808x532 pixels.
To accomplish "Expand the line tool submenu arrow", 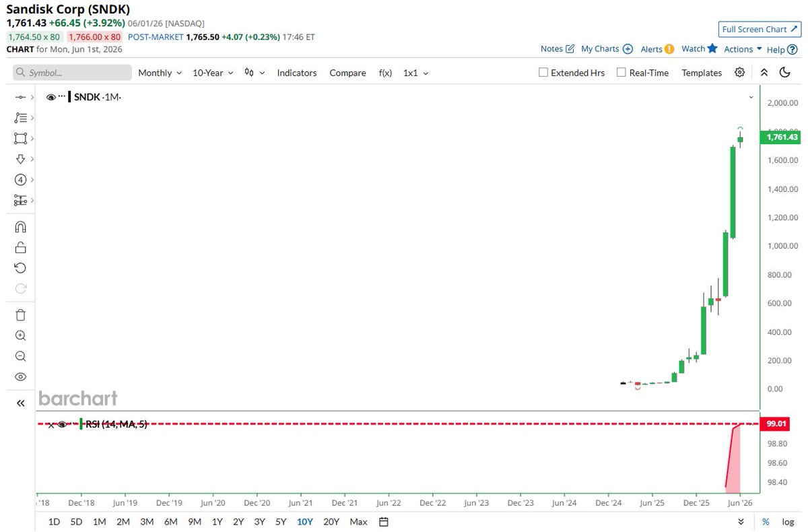I will [32, 98].
